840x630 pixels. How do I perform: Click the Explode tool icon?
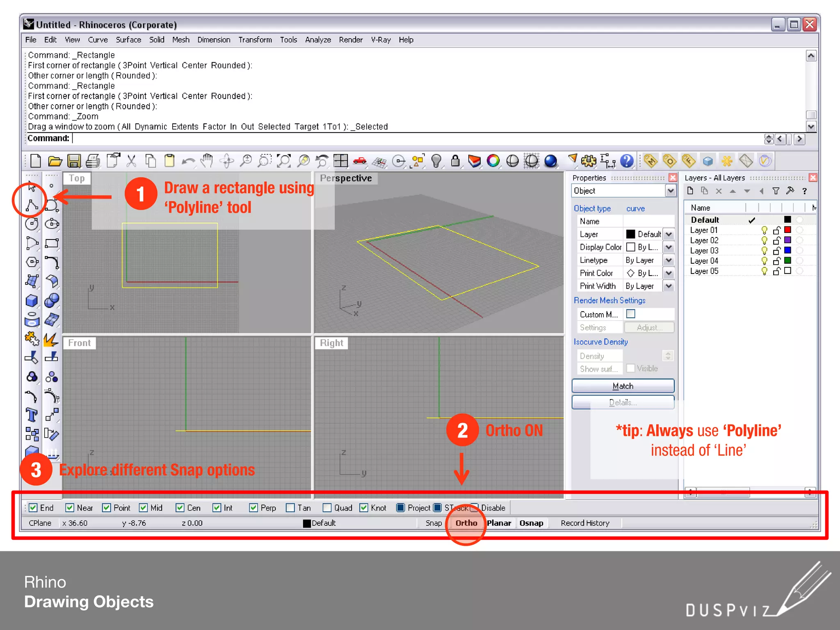tap(51, 340)
